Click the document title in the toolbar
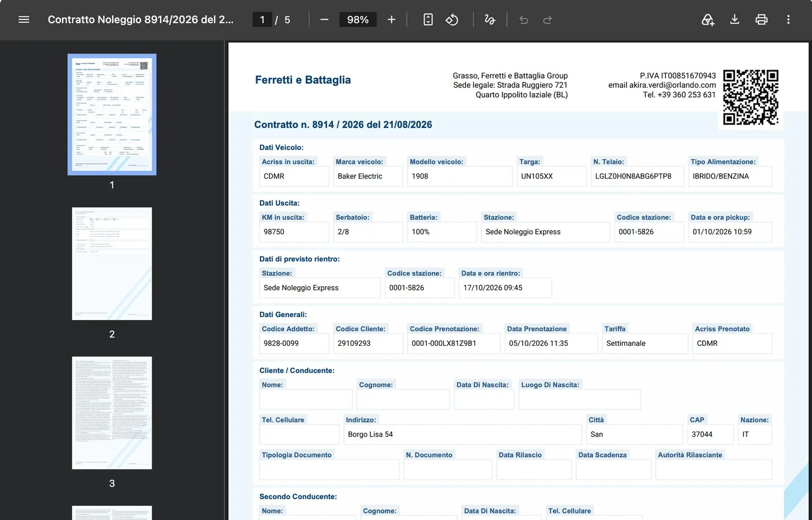 pos(140,20)
